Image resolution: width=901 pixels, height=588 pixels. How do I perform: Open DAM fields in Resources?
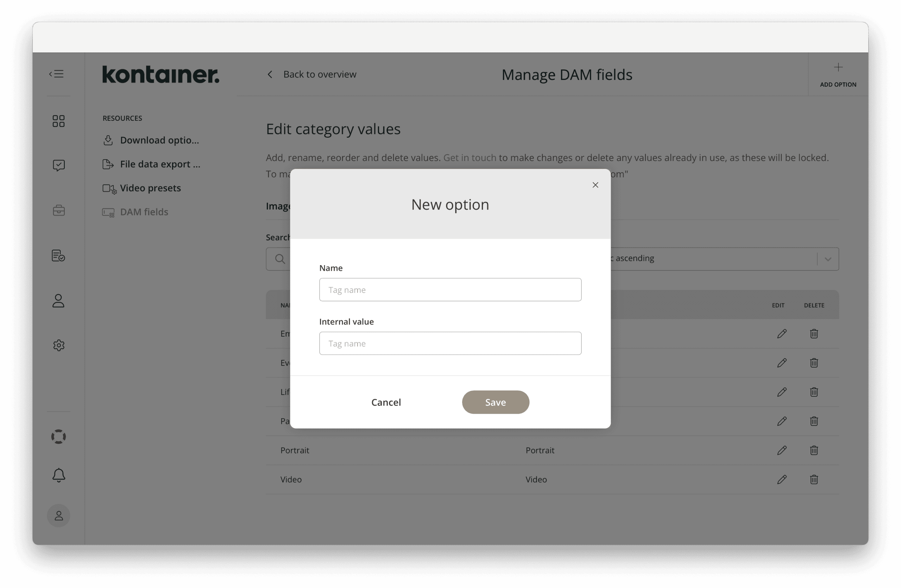coord(144,212)
